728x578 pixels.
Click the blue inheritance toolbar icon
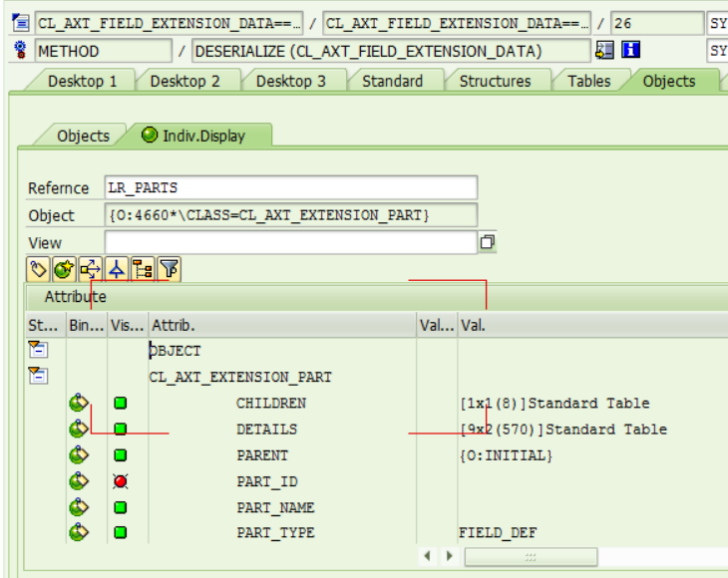117,269
